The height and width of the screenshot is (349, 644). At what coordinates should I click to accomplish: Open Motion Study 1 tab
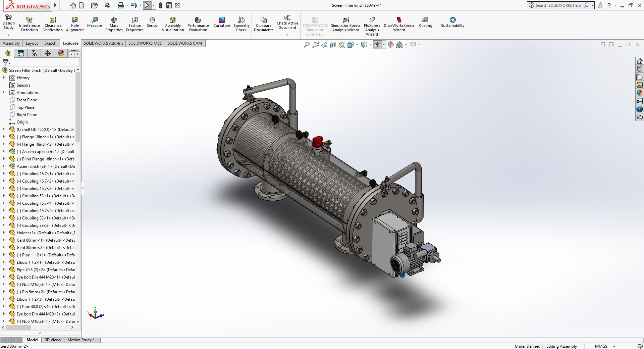tap(81, 340)
